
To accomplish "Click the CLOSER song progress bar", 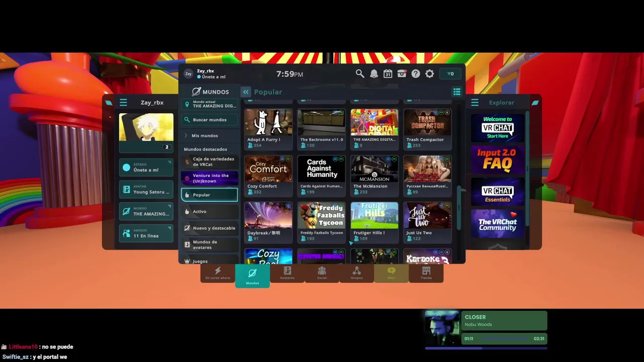I will pos(486,348).
